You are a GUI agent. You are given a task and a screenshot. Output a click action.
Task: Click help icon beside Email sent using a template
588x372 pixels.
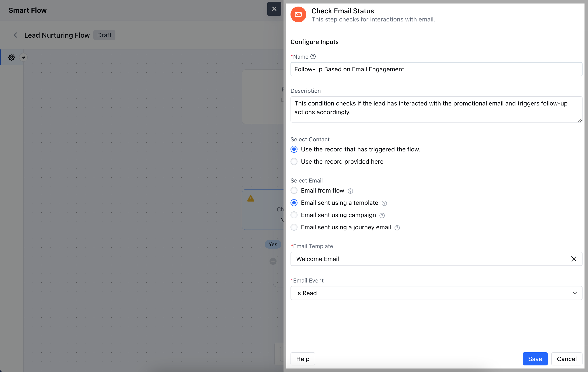384,203
